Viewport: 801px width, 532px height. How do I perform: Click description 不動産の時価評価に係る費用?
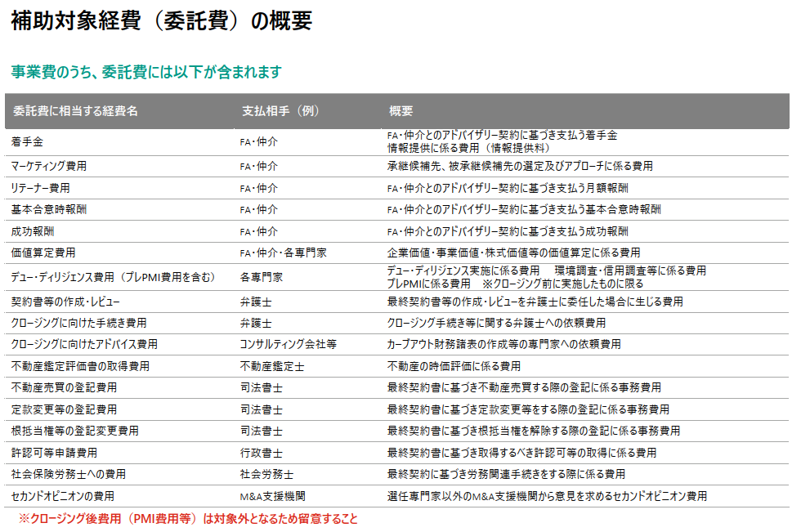pos(454,367)
